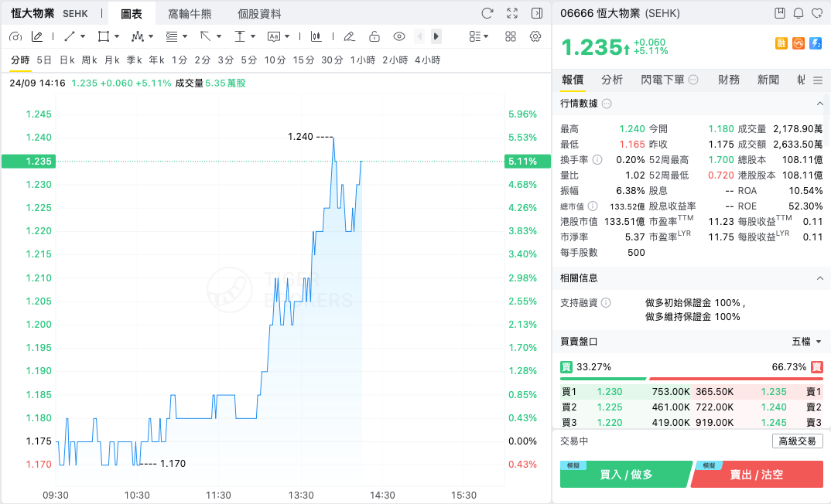
Task: Open chart settings gear
Action: click(x=535, y=36)
